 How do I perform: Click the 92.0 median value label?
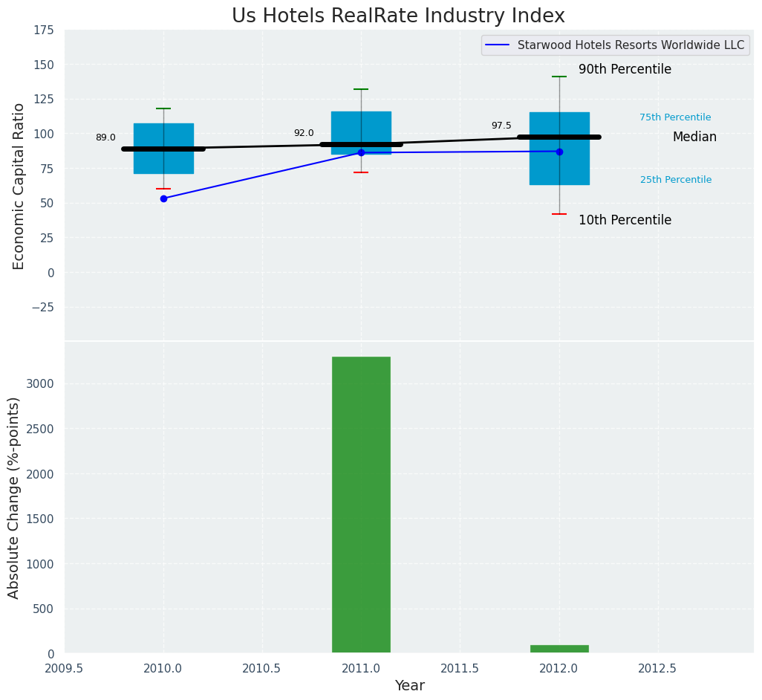304,133
